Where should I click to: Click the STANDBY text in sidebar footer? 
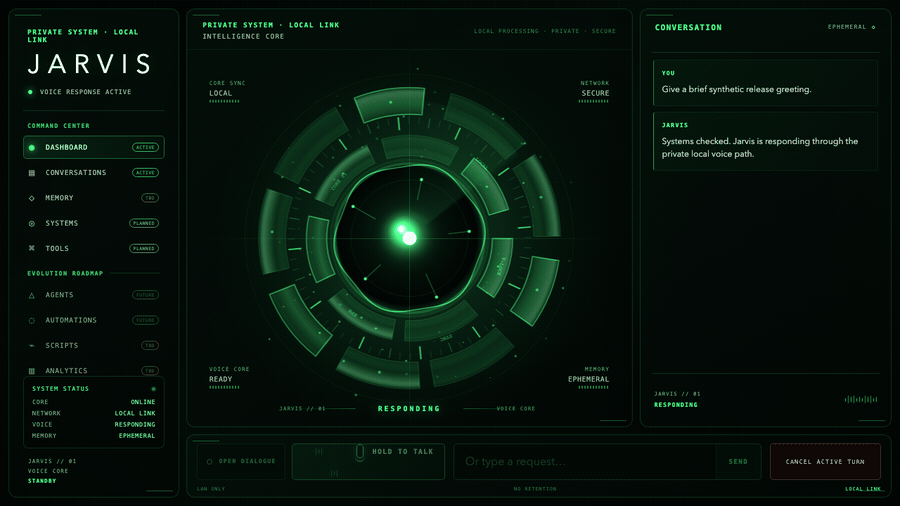point(42,481)
